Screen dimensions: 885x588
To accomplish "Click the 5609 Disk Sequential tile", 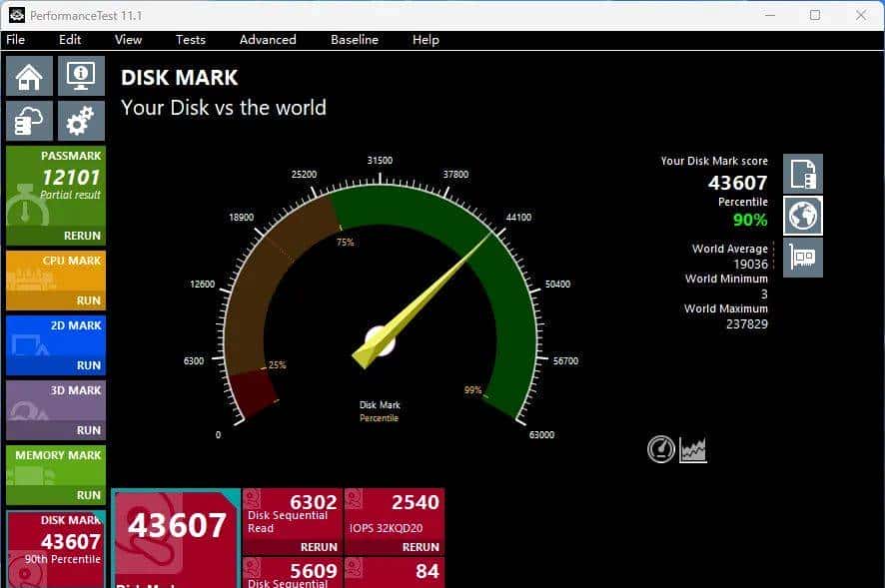I will click(x=293, y=573).
